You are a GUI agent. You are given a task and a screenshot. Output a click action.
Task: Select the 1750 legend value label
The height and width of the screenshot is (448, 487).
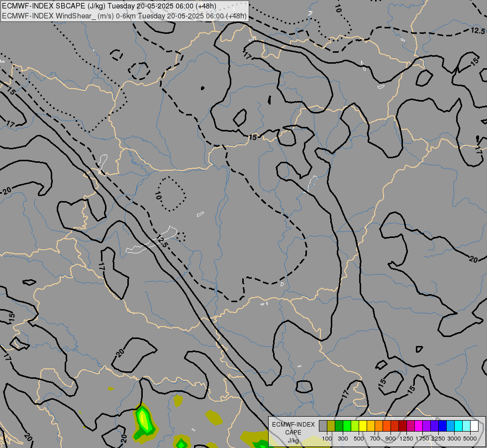click(422, 439)
